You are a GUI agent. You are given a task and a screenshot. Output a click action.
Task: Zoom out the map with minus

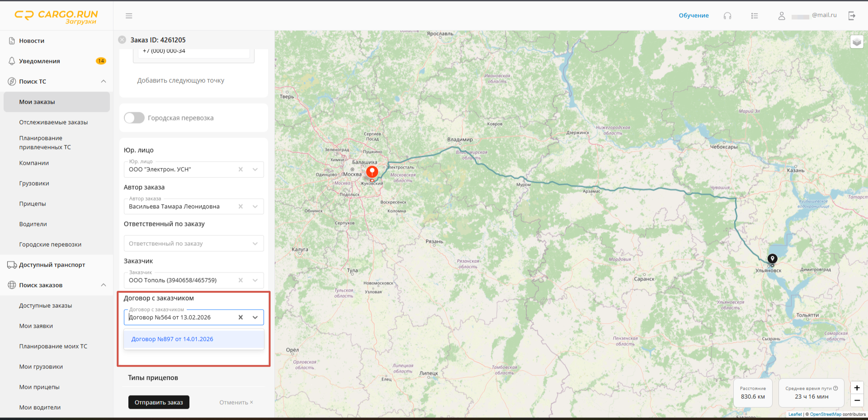coord(857,400)
